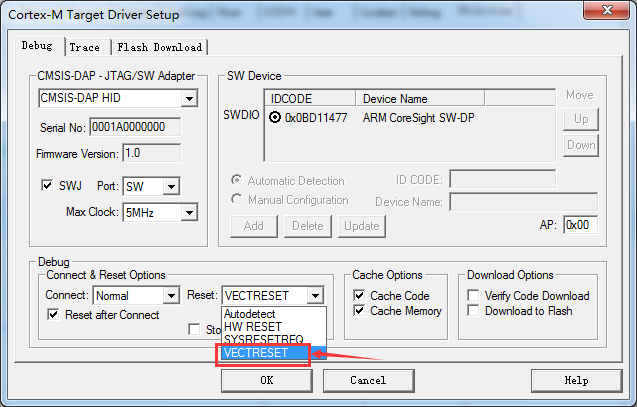Click the Update button
Screen dimensions: 637x407
[362, 226]
